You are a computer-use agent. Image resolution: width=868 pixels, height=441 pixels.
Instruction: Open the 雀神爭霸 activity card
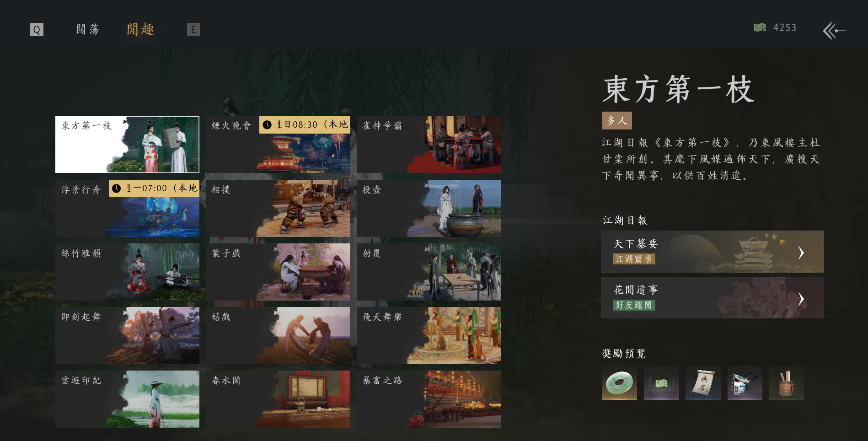coord(429,145)
